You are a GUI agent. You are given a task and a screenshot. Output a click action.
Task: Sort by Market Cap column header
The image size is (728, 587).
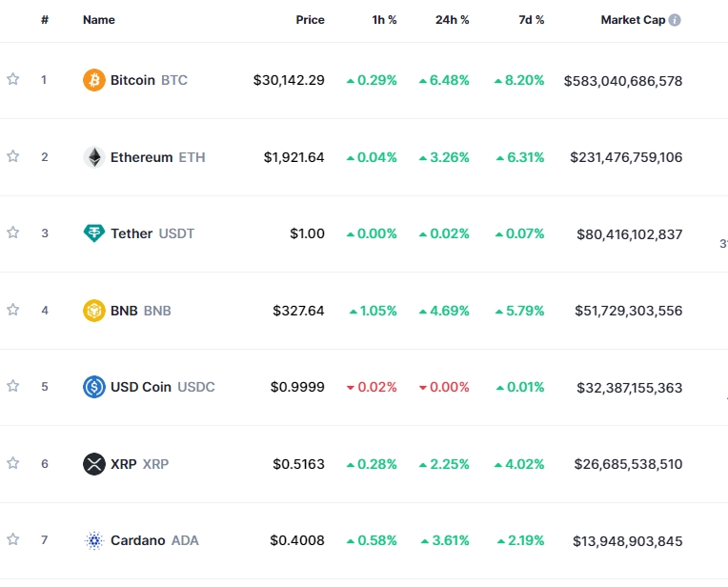632,20
